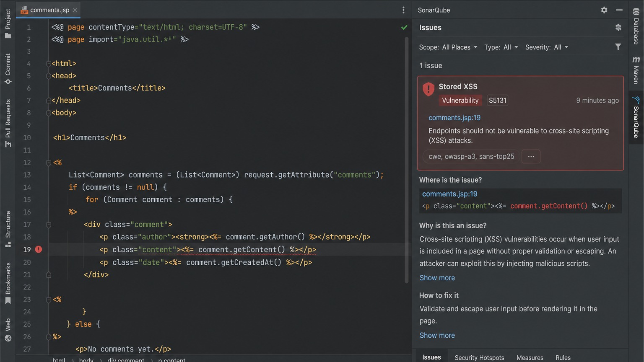The width and height of the screenshot is (644, 362).
Task: Click the Stored XSS shield icon
Action: click(x=428, y=89)
